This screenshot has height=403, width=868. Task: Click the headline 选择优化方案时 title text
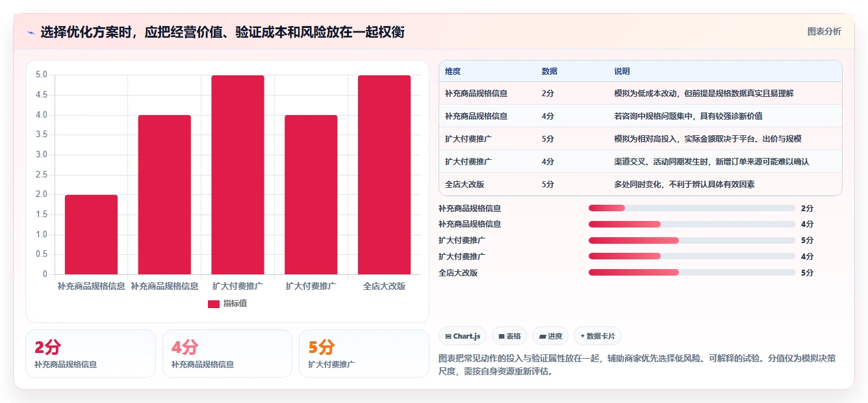(x=222, y=32)
